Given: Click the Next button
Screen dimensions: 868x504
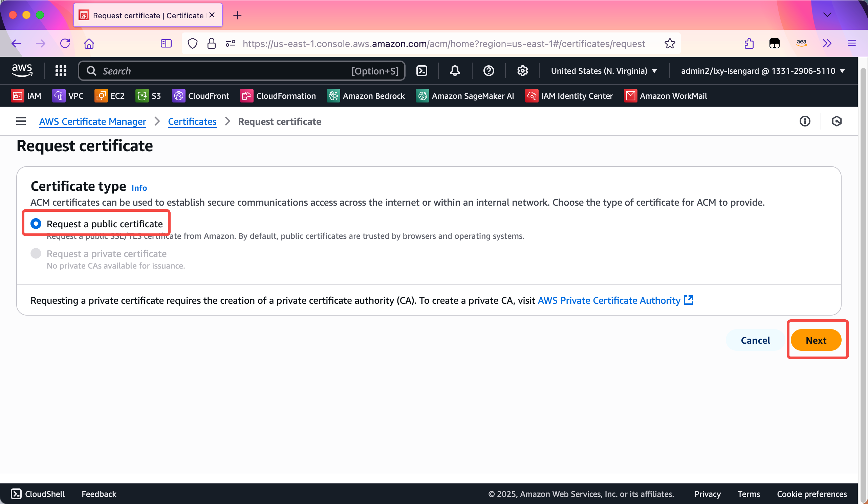Looking at the screenshot, I should pyautogui.click(x=816, y=340).
